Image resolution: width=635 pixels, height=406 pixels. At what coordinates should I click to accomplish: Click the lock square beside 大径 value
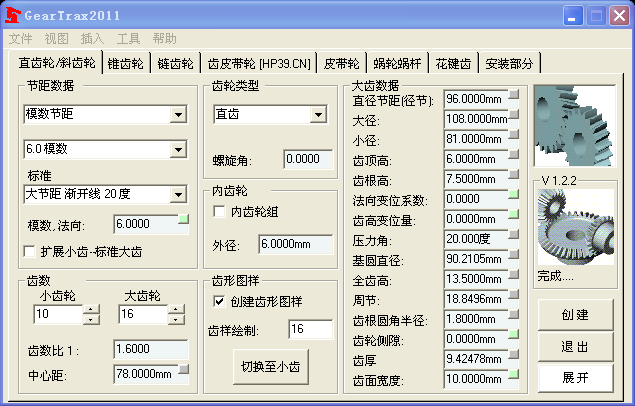click(x=514, y=114)
